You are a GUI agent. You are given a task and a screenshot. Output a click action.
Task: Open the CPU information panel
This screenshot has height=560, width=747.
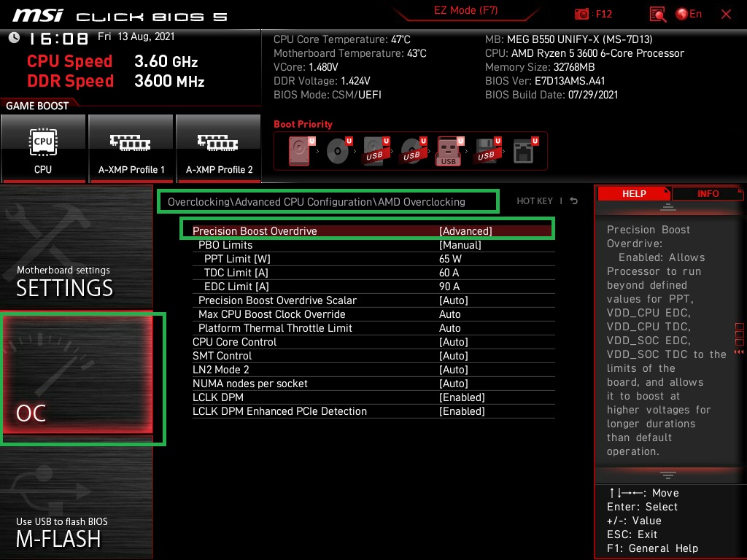tap(43, 148)
